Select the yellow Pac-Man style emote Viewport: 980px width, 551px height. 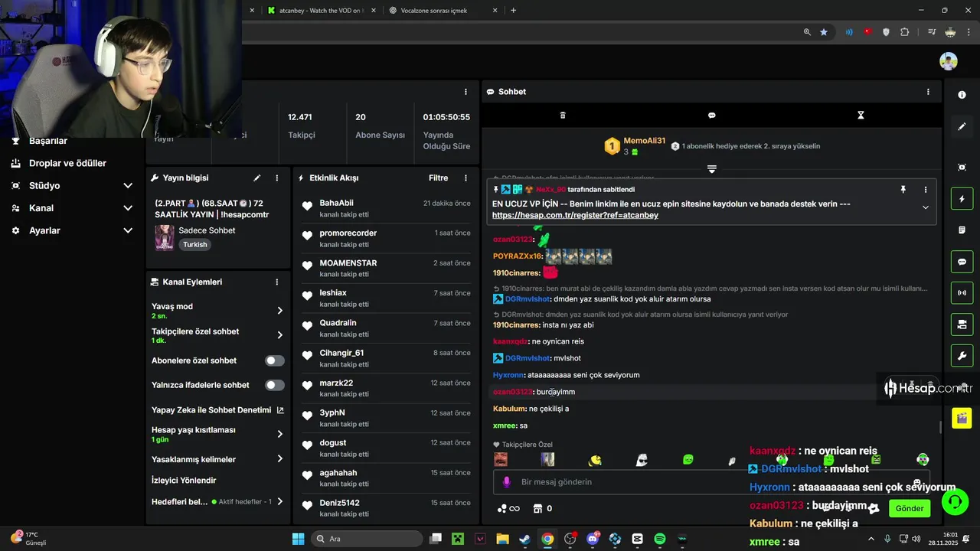595,460
